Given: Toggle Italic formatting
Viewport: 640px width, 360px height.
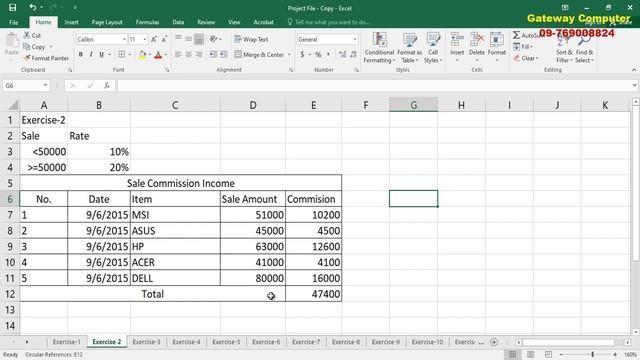Looking at the screenshot, I should (x=91, y=54).
